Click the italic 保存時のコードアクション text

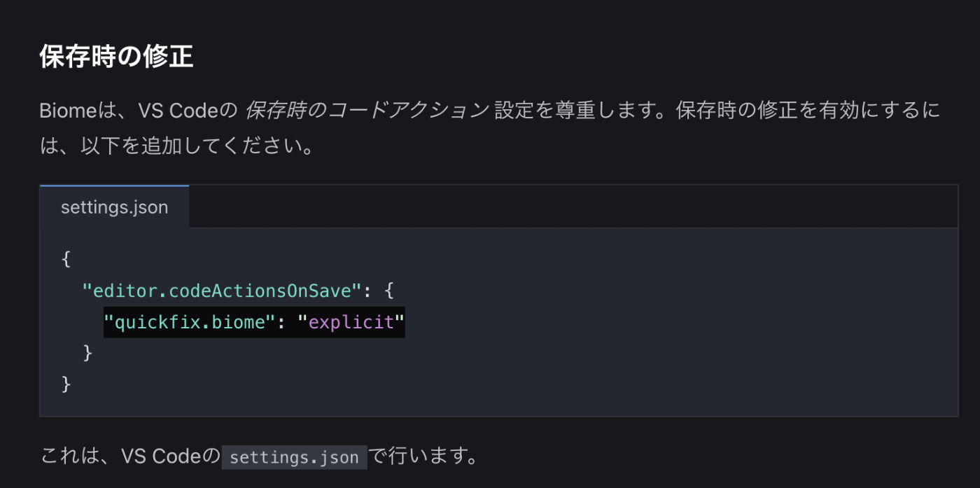[366, 111]
